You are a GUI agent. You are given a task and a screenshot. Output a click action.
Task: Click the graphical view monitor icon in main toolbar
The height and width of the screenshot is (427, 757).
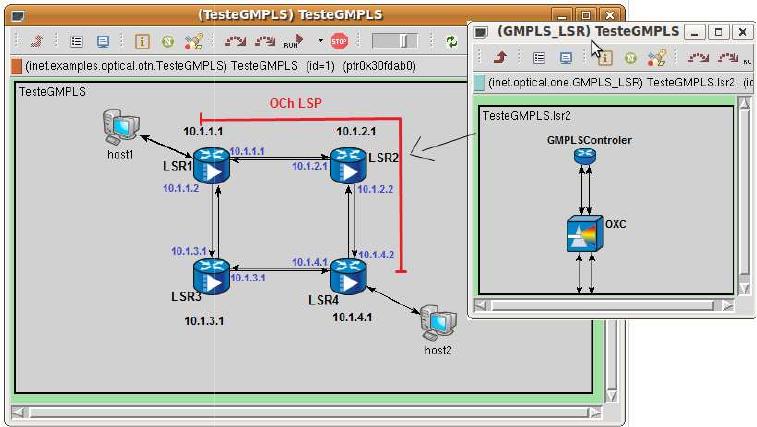click(x=103, y=42)
